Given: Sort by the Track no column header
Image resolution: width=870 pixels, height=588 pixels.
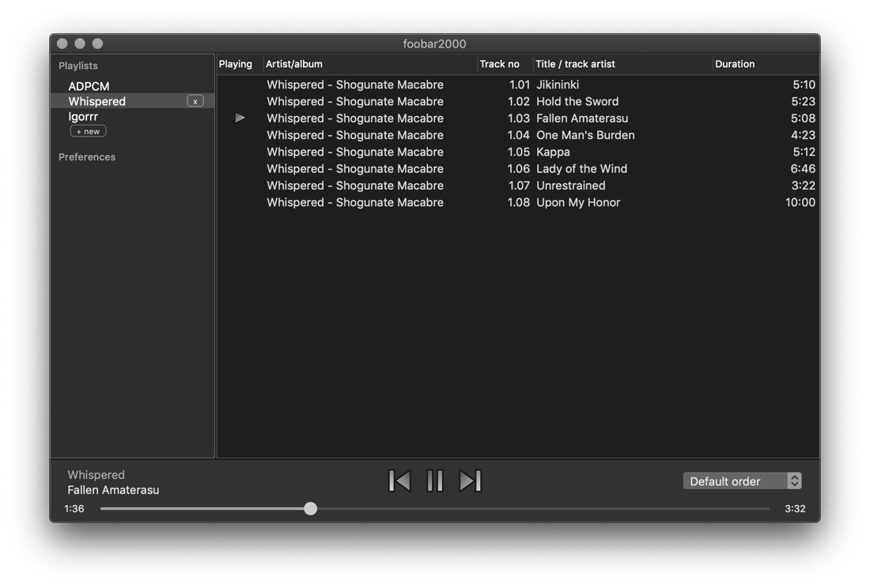Looking at the screenshot, I should pos(500,64).
